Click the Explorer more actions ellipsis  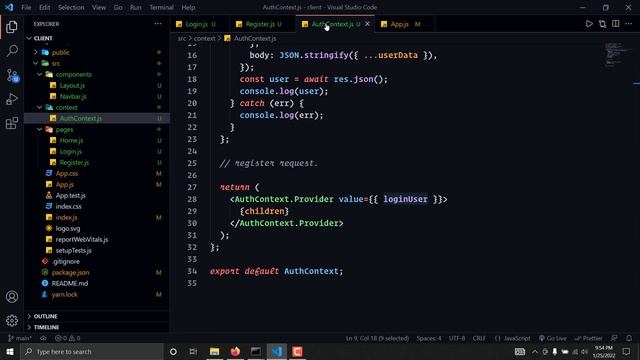pyautogui.click(x=158, y=24)
